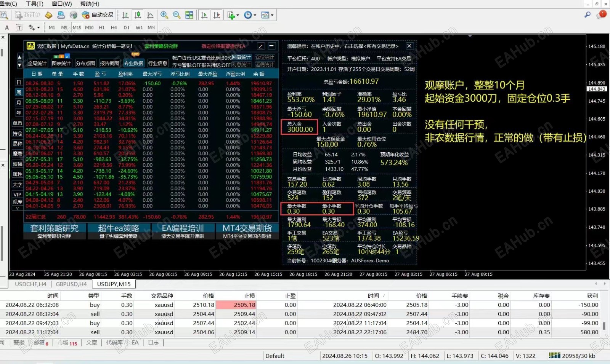The height and width of the screenshot is (364, 610).
Task: Switch timeframe to D1
Action: [127, 27]
